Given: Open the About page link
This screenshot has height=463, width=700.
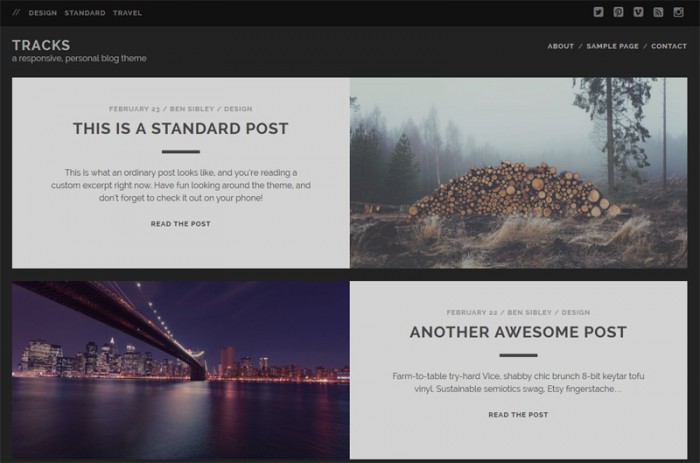Looking at the screenshot, I should coord(561,46).
